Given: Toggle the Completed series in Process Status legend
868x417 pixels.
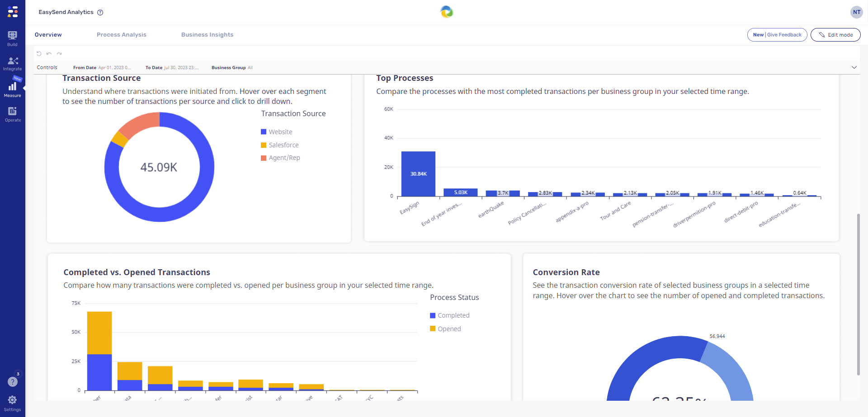Looking at the screenshot, I should pos(449,315).
